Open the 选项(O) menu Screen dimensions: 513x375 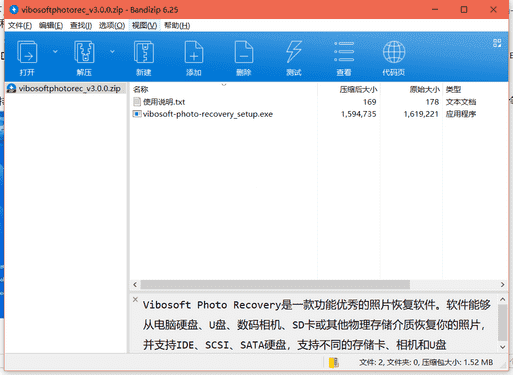(112, 26)
